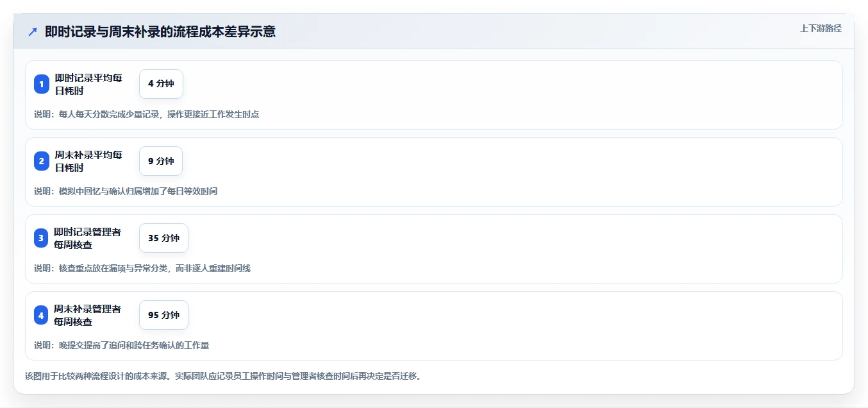The width and height of the screenshot is (868, 408).
Task: Click step number 2 badge
Action: point(42,161)
